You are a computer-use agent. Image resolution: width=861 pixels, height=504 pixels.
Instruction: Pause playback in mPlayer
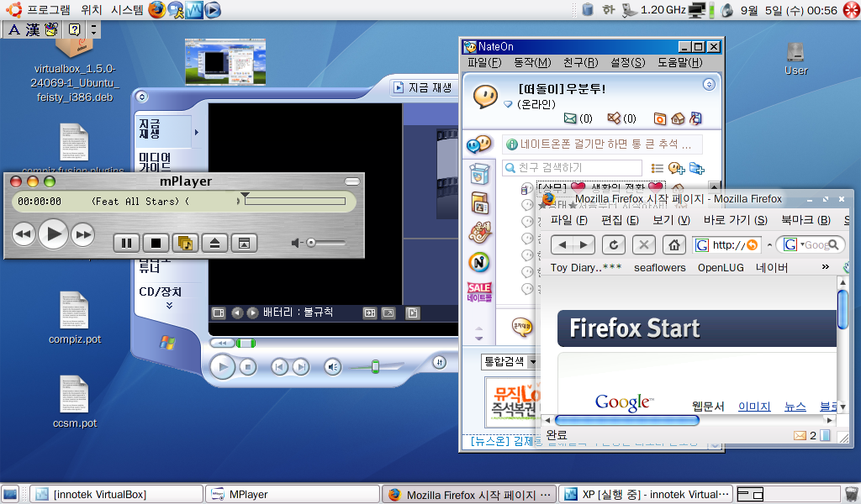(x=126, y=243)
